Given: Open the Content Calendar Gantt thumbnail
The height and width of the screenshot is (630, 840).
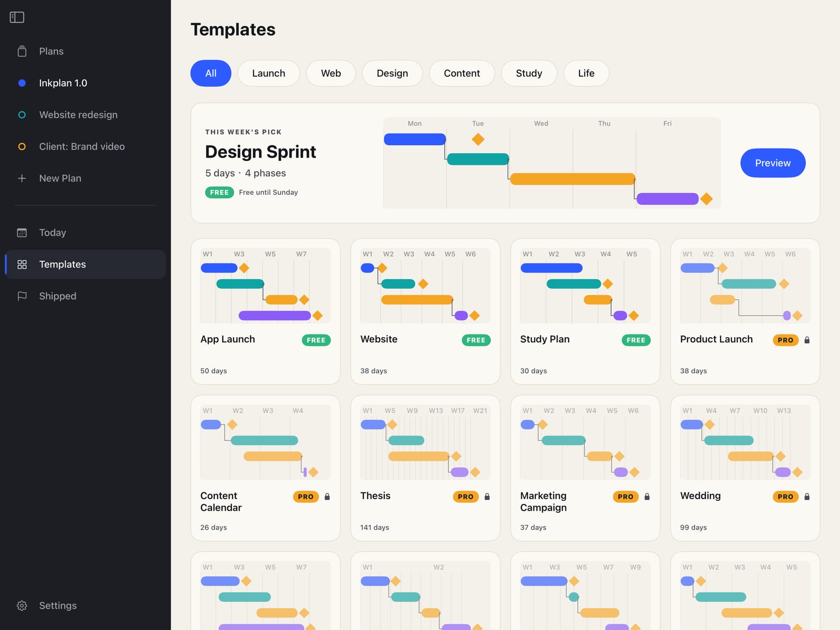Looking at the screenshot, I should click(266, 442).
